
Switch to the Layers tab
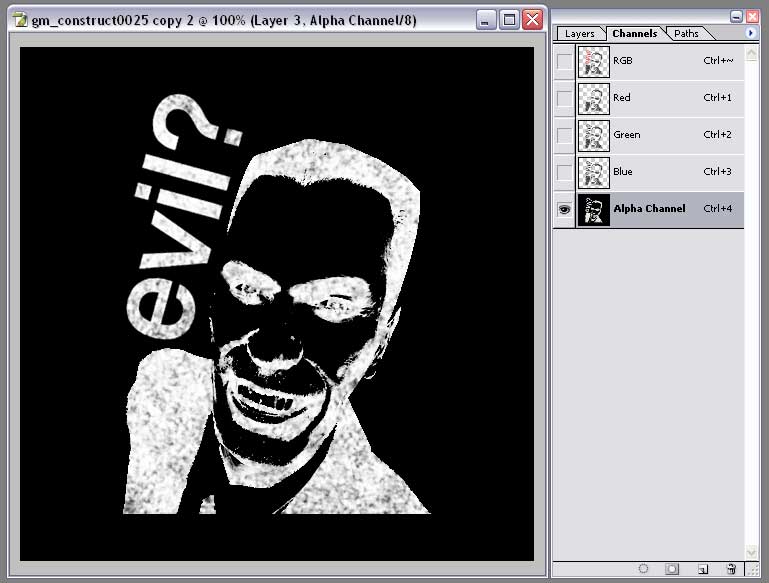click(x=580, y=34)
